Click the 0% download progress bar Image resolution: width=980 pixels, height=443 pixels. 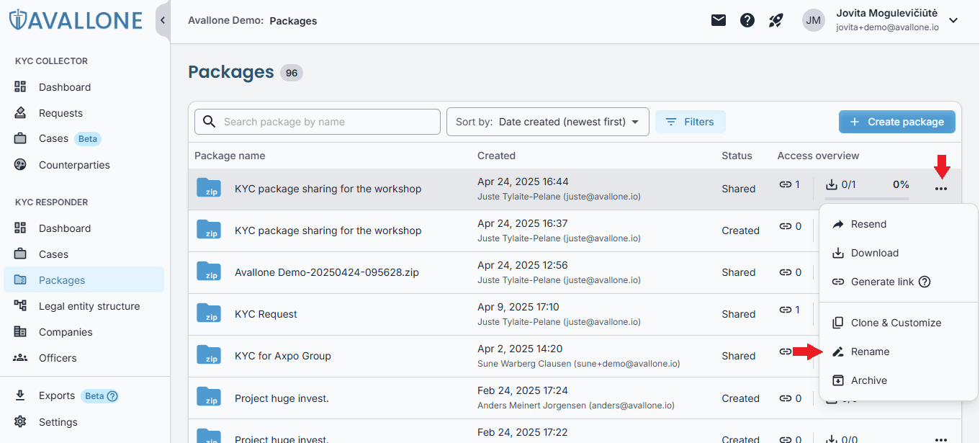point(867,199)
